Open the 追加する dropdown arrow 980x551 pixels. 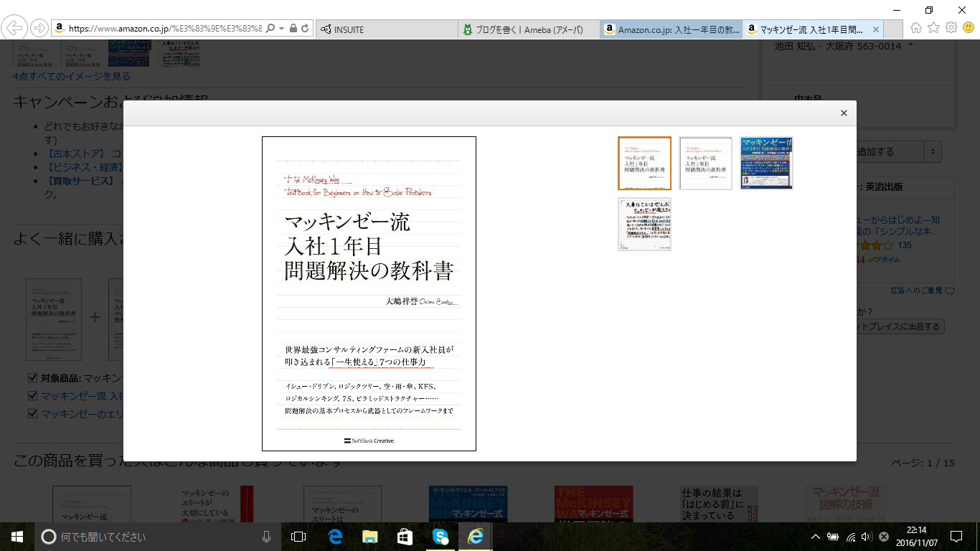tap(933, 151)
